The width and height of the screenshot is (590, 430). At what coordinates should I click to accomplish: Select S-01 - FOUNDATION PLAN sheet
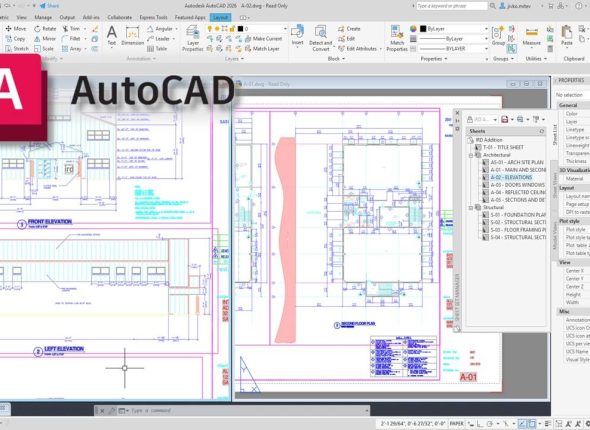point(518,215)
